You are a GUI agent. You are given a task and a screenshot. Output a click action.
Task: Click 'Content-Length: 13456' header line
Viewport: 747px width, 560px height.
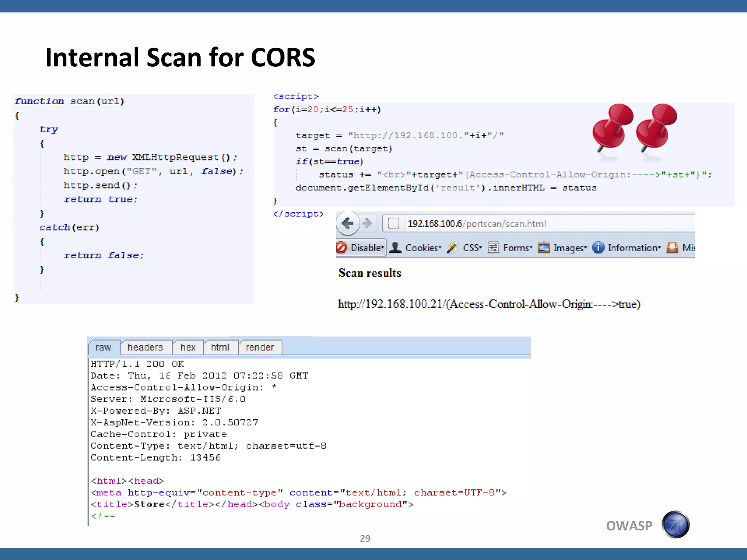[156, 457]
